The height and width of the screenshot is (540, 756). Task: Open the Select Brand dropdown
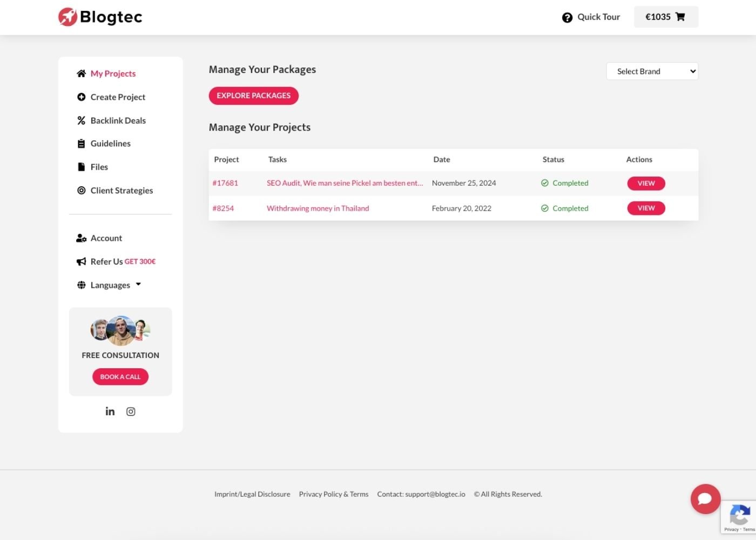652,71
